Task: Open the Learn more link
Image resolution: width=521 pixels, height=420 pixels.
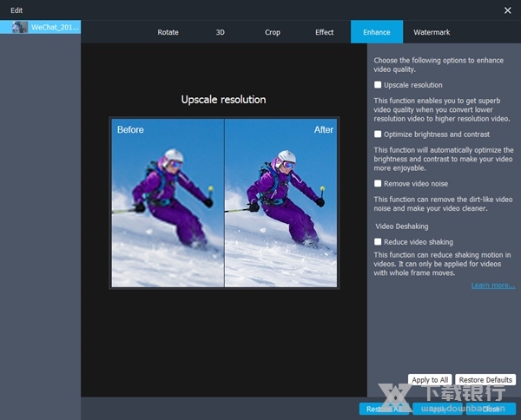Action: pyautogui.click(x=492, y=285)
